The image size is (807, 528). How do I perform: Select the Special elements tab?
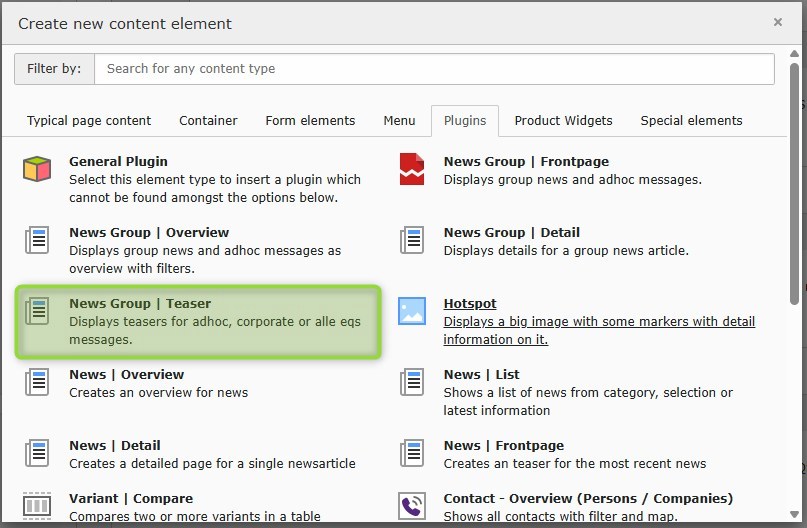click(691, 121)
